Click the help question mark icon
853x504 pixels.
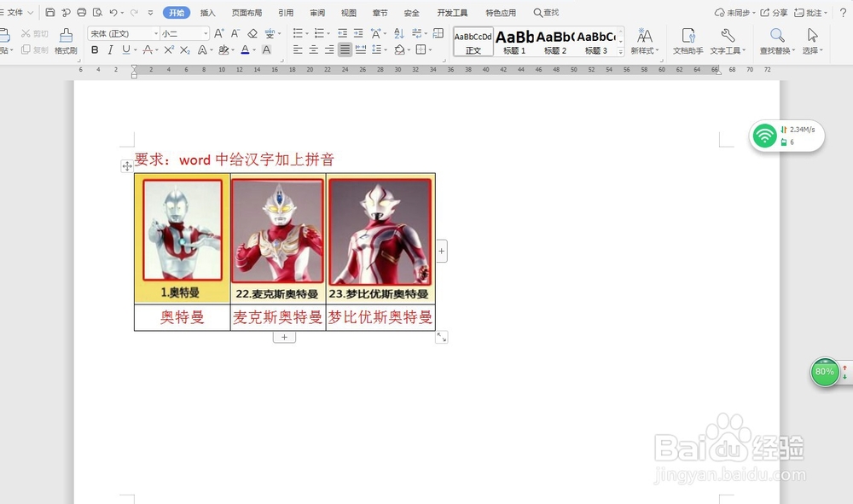[843, 13]
